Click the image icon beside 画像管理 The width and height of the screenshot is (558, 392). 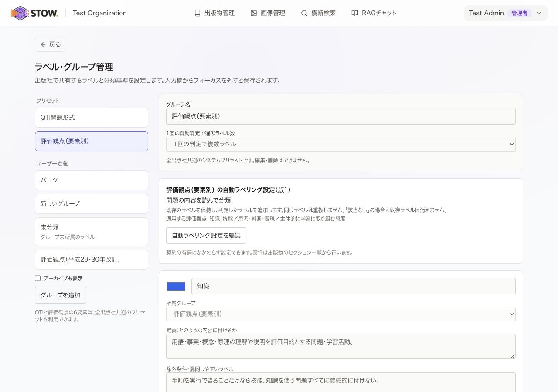coord(254,13)
